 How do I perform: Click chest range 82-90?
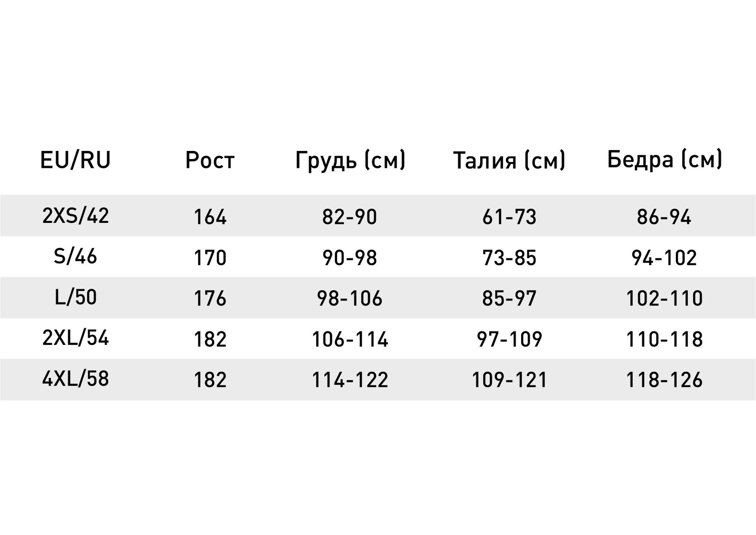[350, 217]
